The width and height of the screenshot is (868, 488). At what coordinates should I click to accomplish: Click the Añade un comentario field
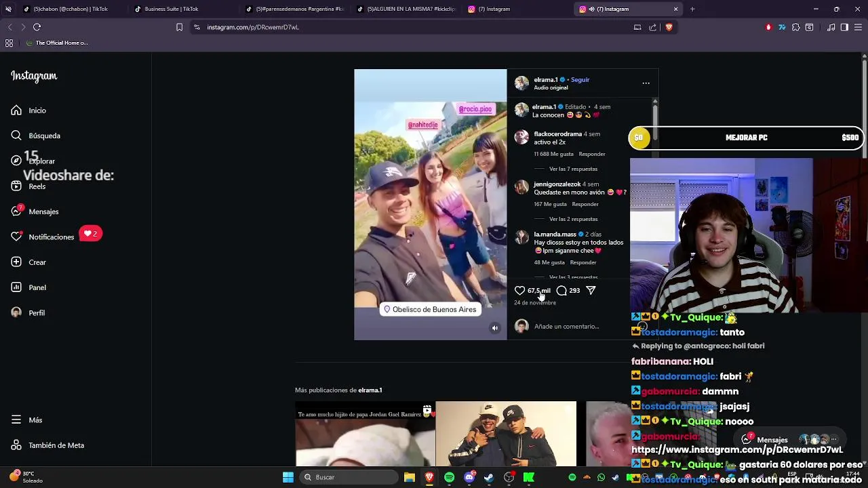pos(566,327)
